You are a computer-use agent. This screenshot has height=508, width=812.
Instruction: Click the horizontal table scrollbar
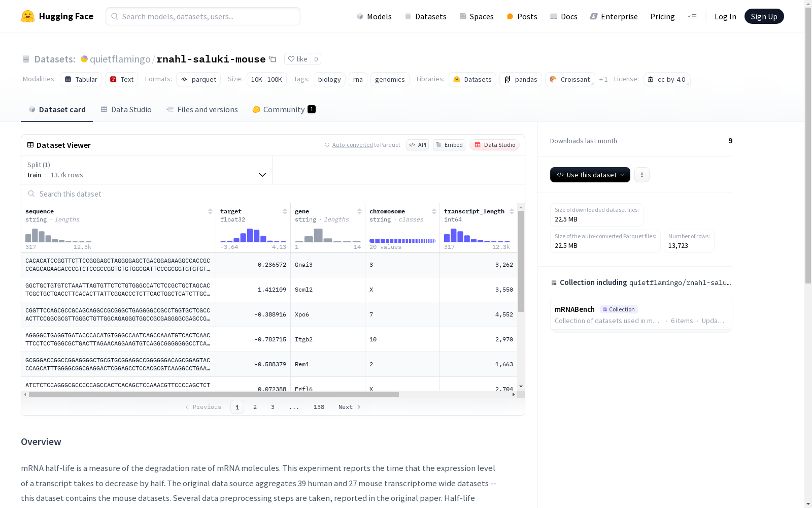pyautogui.click(x=214, y=394)
